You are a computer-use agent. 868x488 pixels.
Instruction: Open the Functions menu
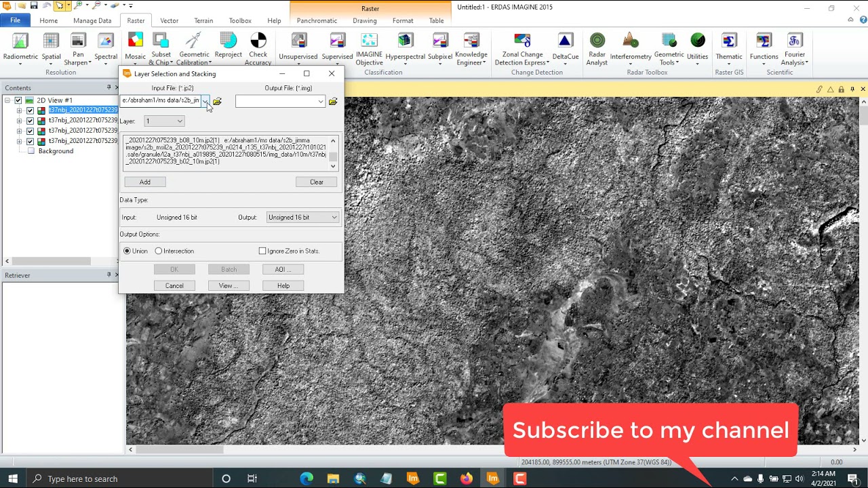(x=764, y=49)
